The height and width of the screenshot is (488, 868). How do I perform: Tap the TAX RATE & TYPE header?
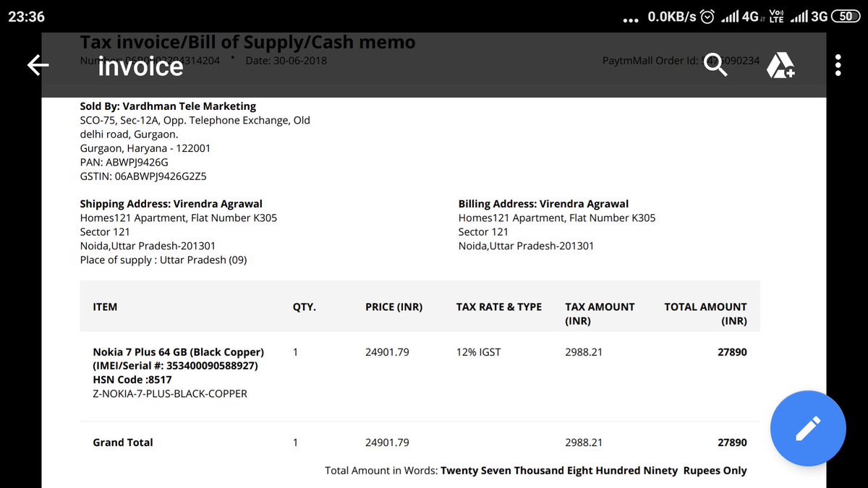[499, 307]
